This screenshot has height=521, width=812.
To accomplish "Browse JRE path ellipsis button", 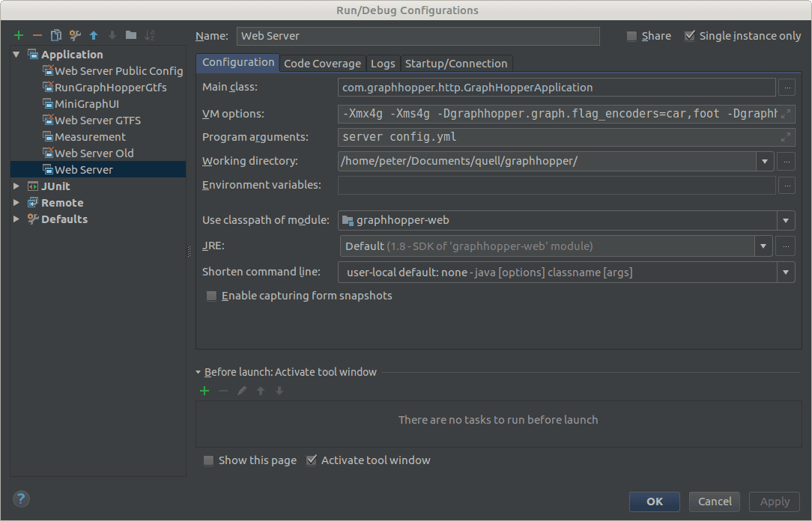I will (786, 246).
